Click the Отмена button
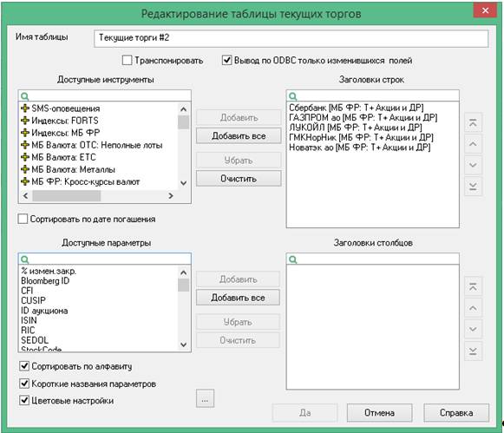504x433 pixels. (379, 413)
